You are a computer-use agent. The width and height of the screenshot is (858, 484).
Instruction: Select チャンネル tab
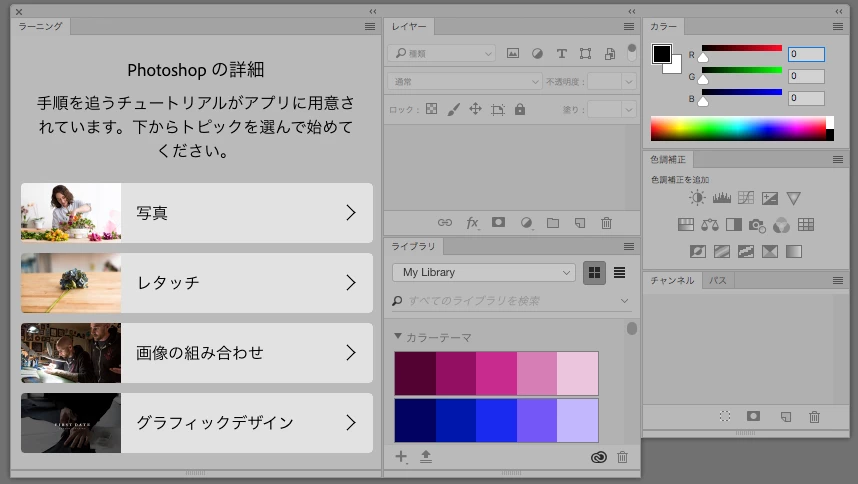tap(672, 281)
